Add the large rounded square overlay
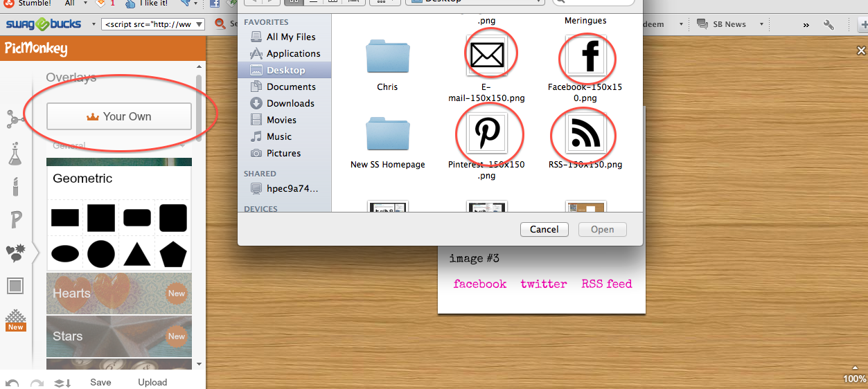868x389 pixels. 173,218
